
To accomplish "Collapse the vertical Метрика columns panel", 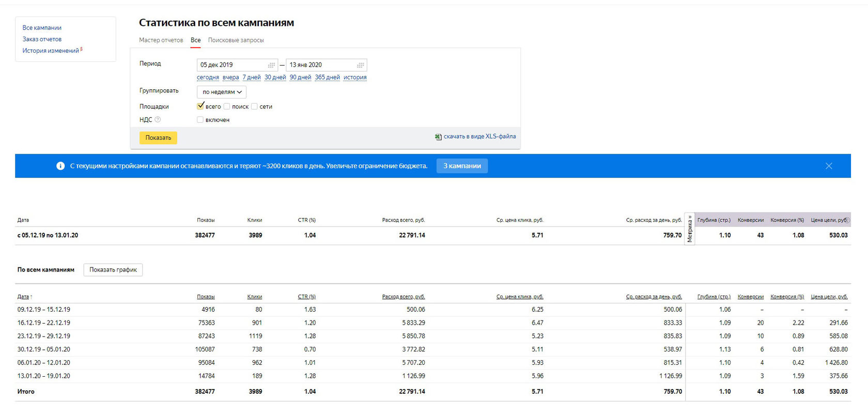I will pyautogui.click(x=689, y=229).
